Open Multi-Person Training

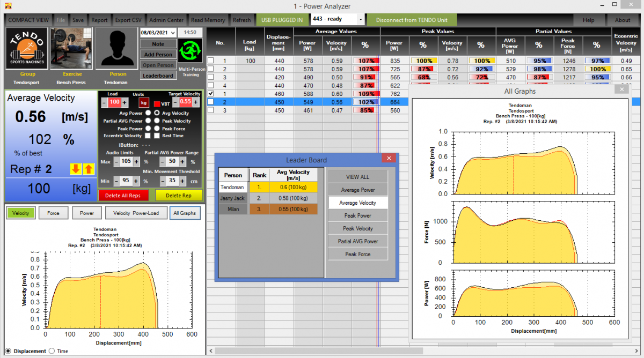191,51
